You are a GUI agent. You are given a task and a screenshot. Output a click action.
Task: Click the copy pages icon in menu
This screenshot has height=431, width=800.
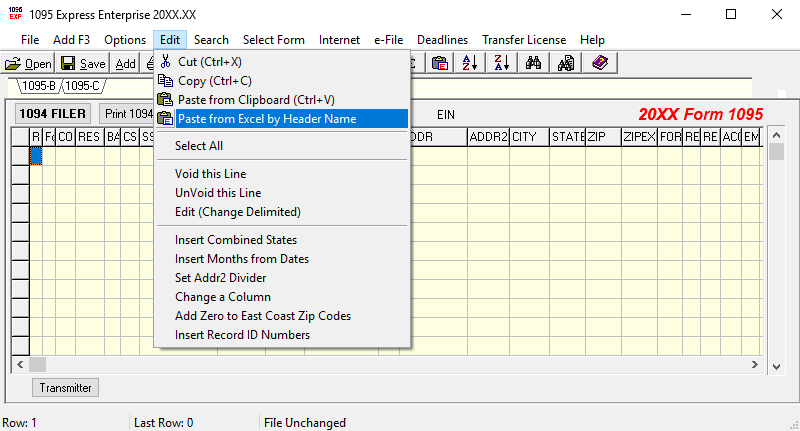[165, 81]
